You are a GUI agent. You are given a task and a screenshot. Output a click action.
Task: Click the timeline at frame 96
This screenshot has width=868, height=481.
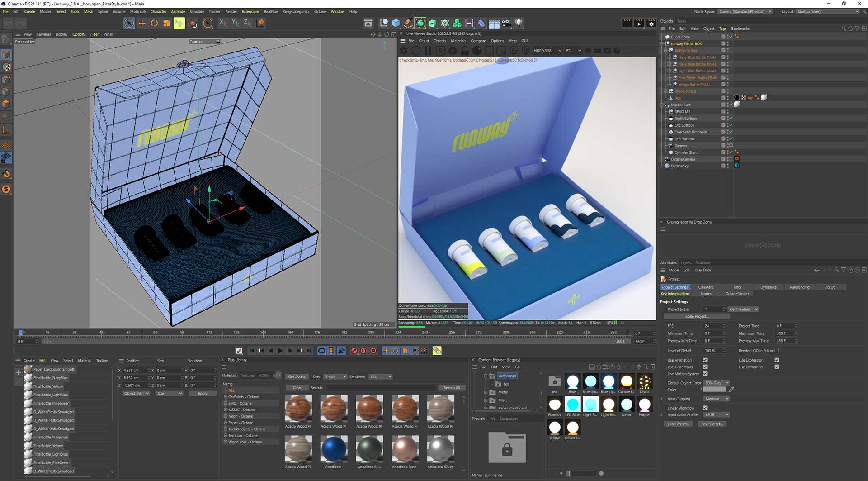point(182,333)
